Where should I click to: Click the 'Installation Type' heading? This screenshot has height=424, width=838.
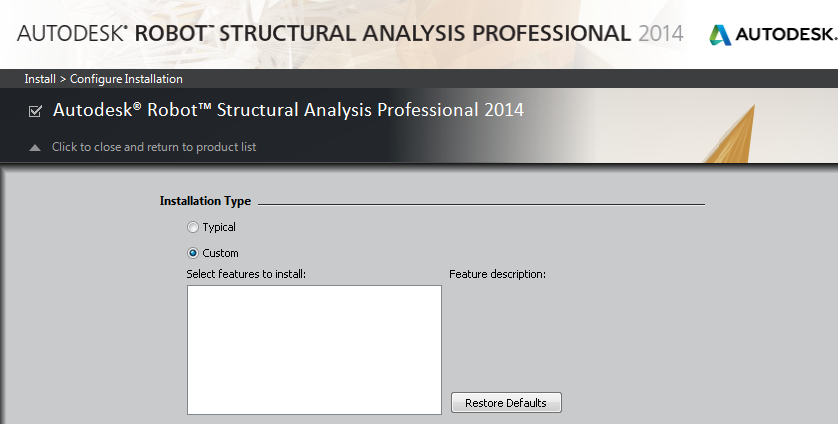tap(205, 201)
